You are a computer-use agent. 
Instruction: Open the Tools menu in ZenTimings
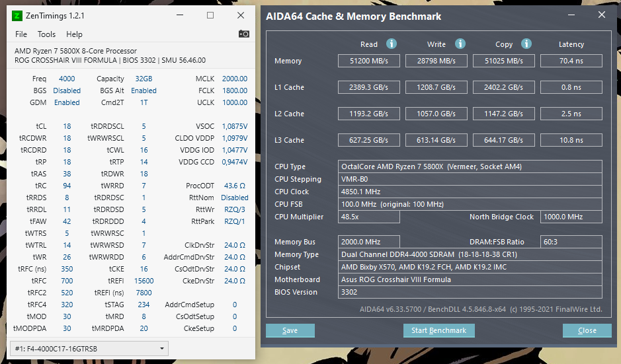(46, 34)
